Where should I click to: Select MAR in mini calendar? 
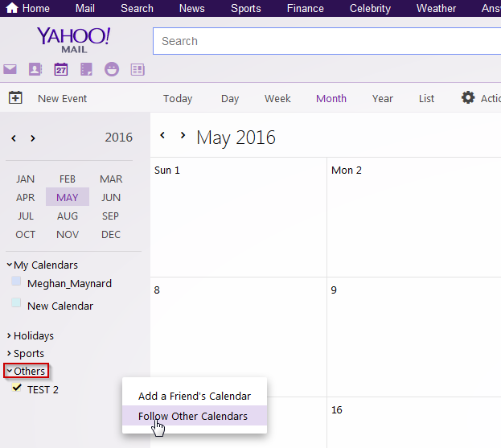(x=111, y=179)
